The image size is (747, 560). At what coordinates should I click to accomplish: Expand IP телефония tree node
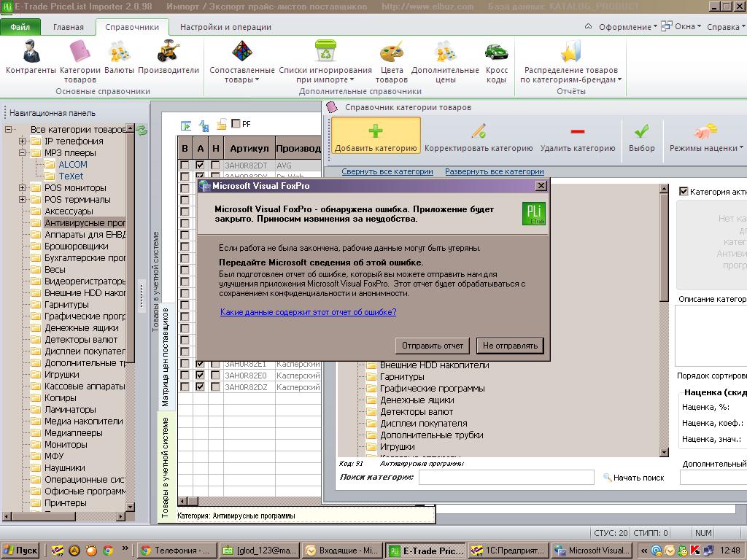pos(22,141)
